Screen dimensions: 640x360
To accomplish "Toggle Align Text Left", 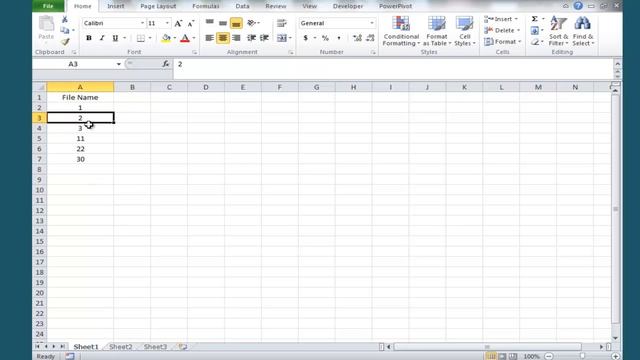I will [209, 38].
